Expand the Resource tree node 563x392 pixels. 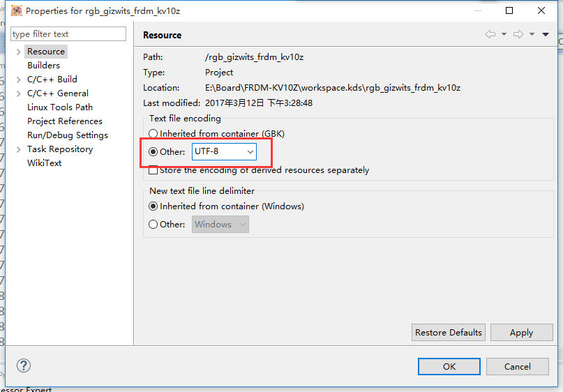pos(19,52)
